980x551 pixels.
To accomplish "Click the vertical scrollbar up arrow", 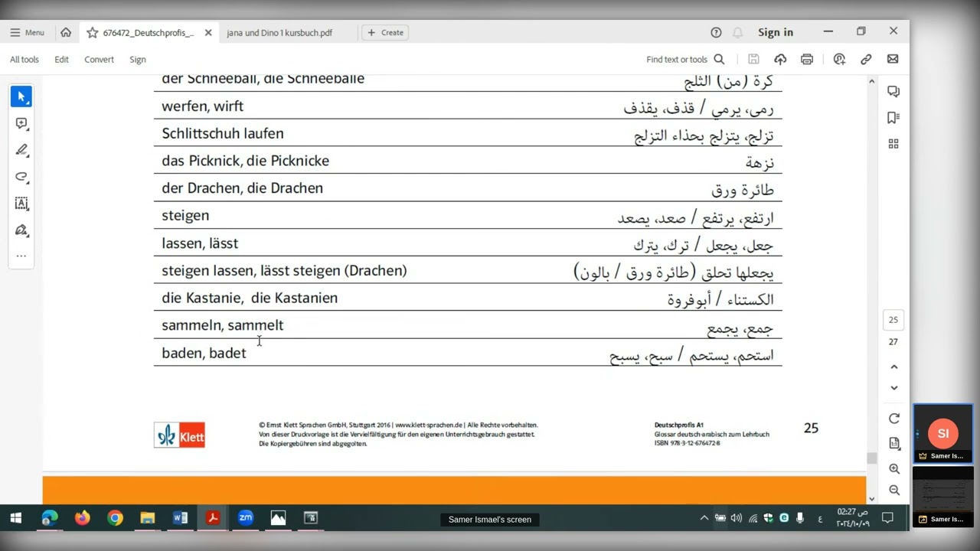I will coord(871,81).
